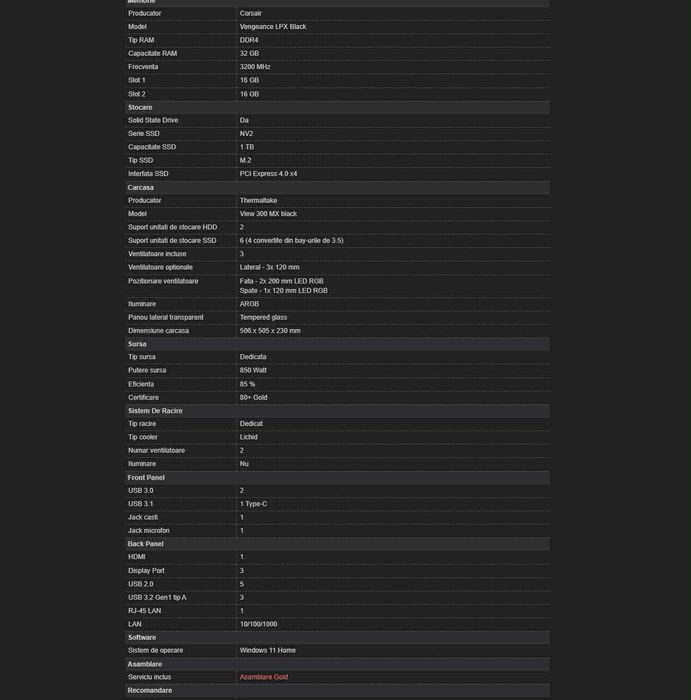
Task: Select the Dimensiune carcasa row label
Action: click(158, 331)
